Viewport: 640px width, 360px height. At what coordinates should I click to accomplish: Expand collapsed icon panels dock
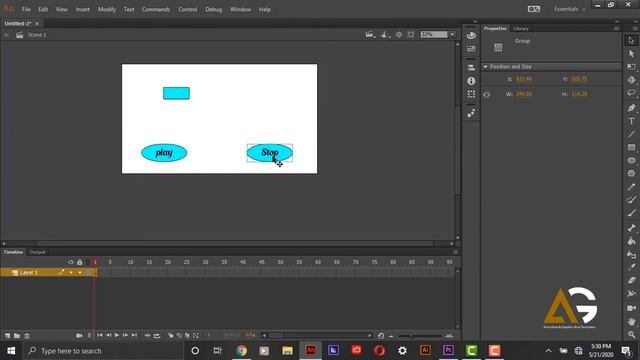point(475,22)
